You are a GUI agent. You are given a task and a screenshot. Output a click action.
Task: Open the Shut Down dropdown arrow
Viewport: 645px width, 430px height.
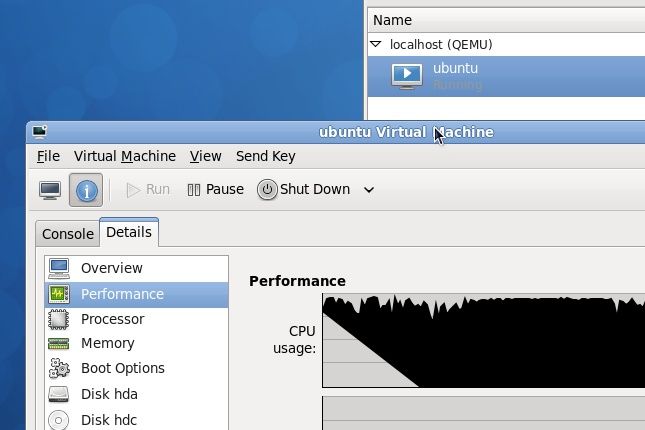[x=369, y=190]
